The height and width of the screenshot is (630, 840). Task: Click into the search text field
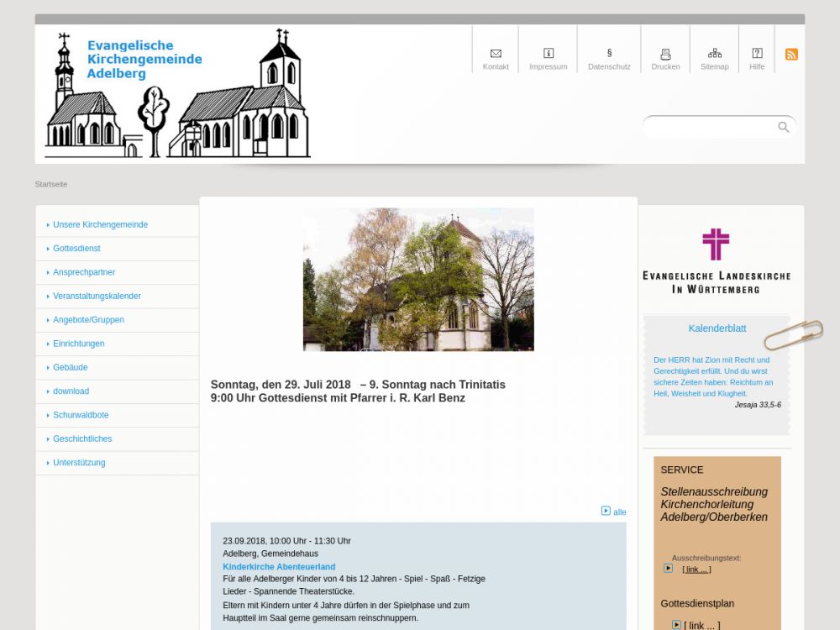[x=708, y=127]
